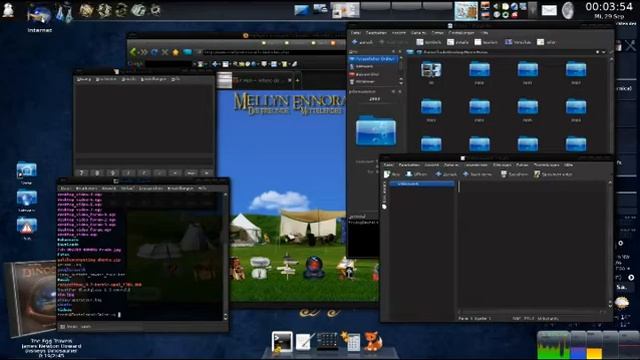
Task: Click the signpost icon on game page
Action: coord(287,266)
